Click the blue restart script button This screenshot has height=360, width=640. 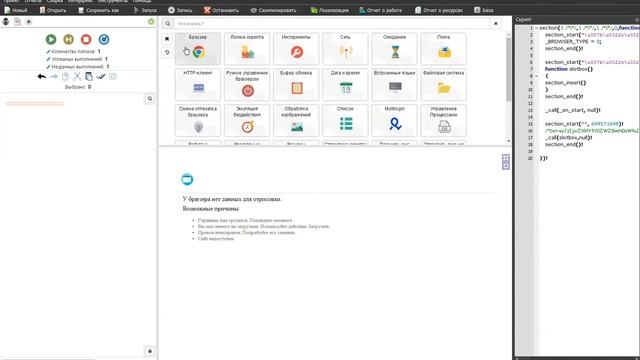pyautogui.click(x=104, y=39)
